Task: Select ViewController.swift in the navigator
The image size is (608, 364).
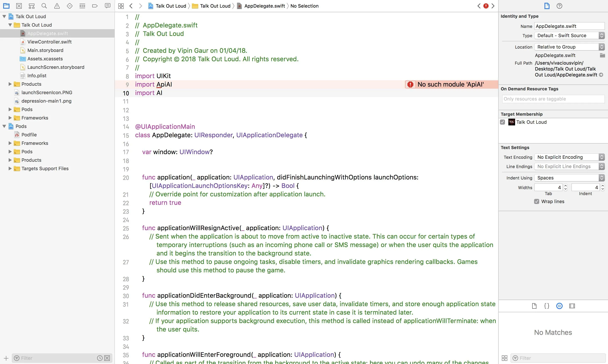Action: click(49, 42)
